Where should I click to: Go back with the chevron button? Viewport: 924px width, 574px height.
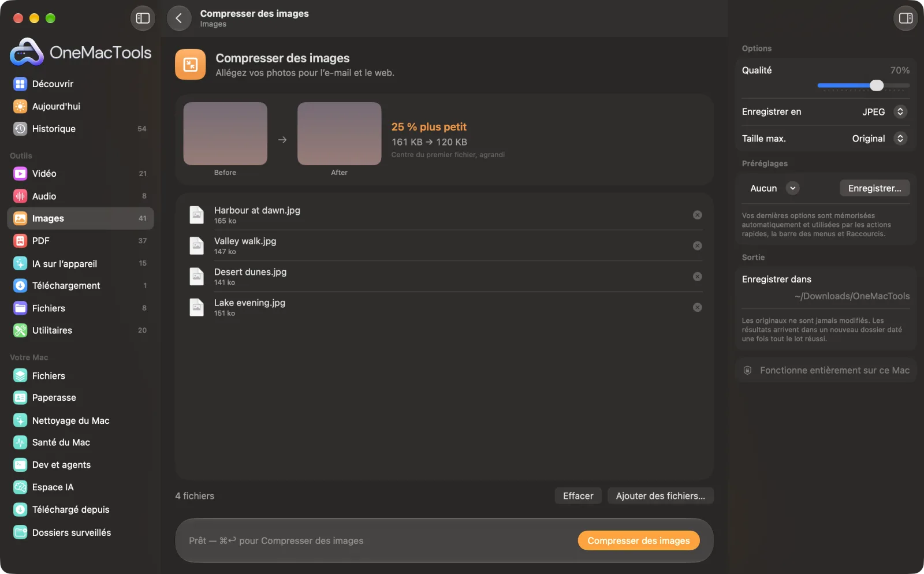tap(179, 18)
